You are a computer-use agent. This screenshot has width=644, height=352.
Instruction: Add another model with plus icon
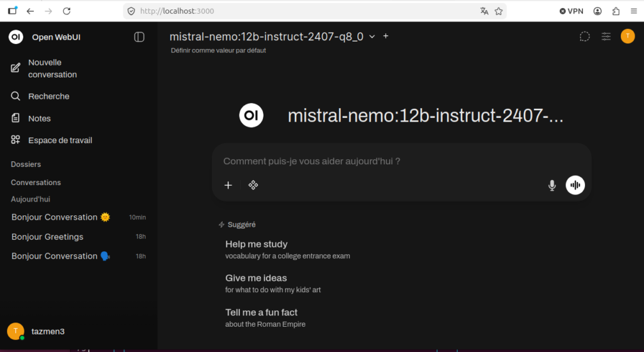pyautogui.click(x=386, y=36)
